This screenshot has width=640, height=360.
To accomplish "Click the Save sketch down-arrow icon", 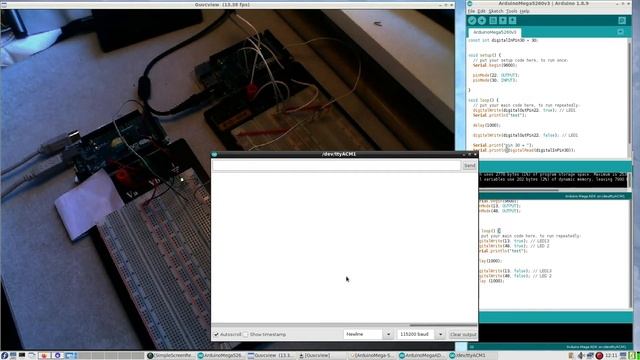I will coord(513,20).
